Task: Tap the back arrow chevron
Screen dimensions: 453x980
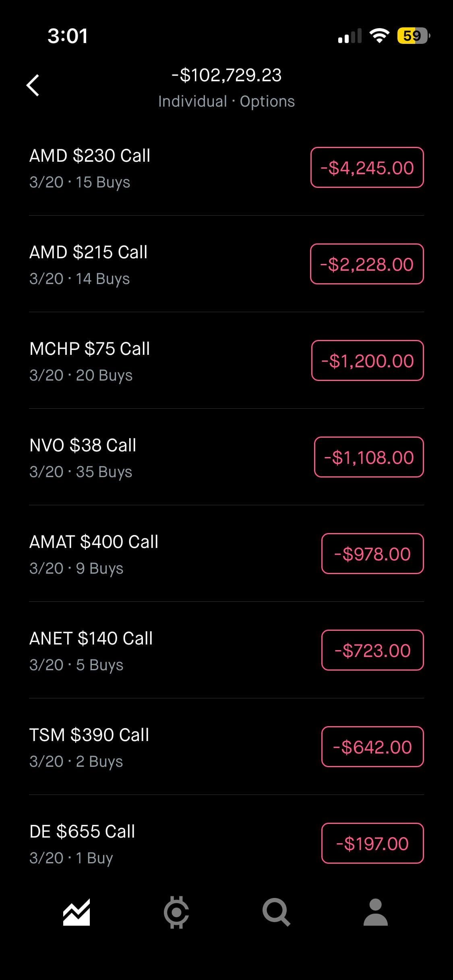Action: (33, 85)
